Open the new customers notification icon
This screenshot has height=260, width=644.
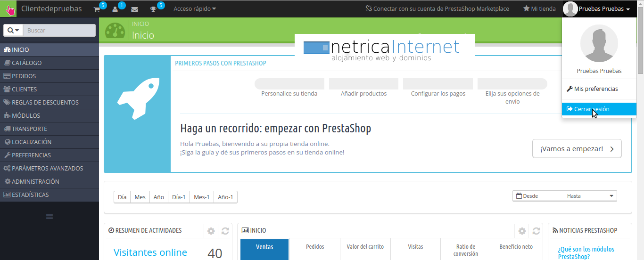coord(116,9)
